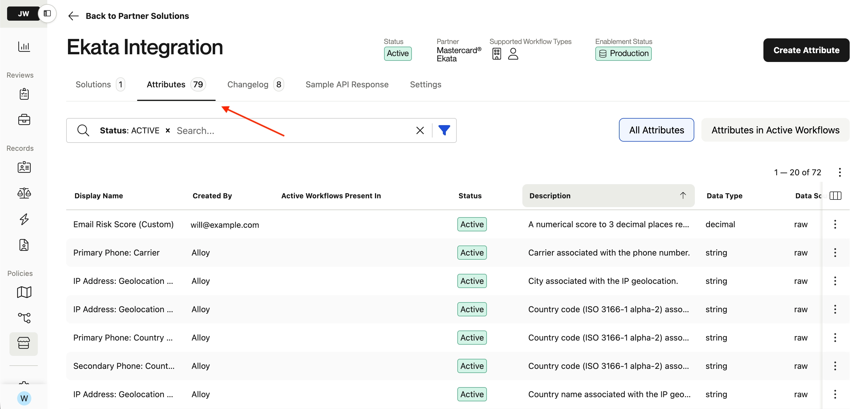Screen dimensions: 868x409
Task: Click the building workflow type icon
Action: point(497,54)
